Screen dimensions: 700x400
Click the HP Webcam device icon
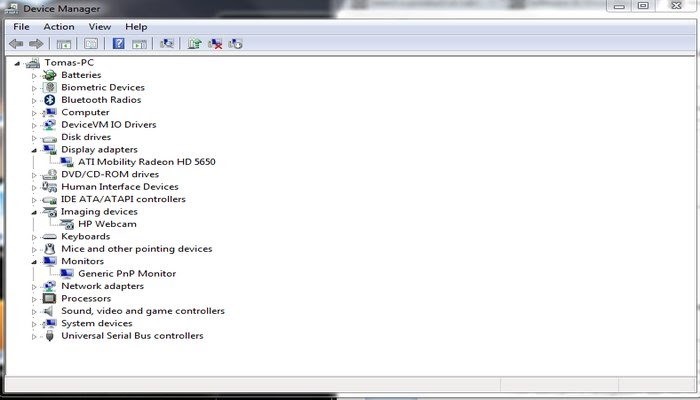(67, 224)
